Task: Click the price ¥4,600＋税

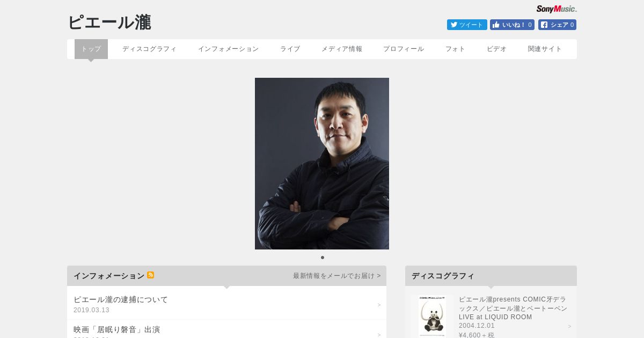Action: coord(477,335)
